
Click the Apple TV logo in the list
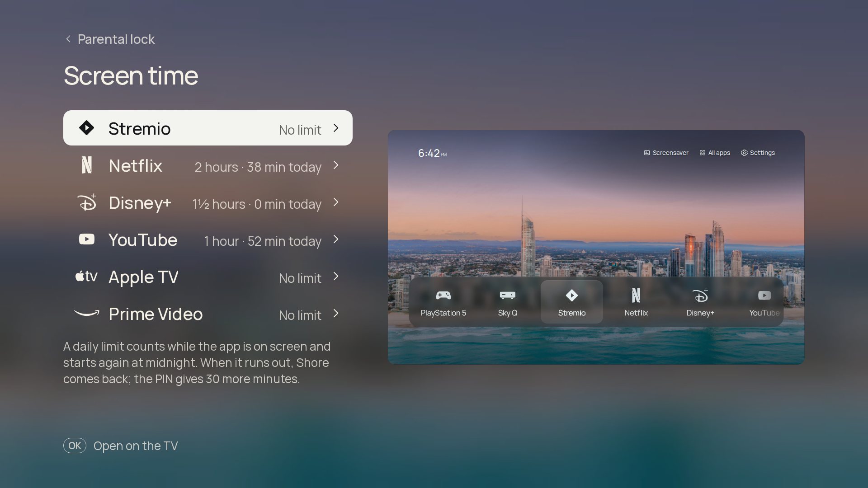pyautogui.click(x=86, y=276)
